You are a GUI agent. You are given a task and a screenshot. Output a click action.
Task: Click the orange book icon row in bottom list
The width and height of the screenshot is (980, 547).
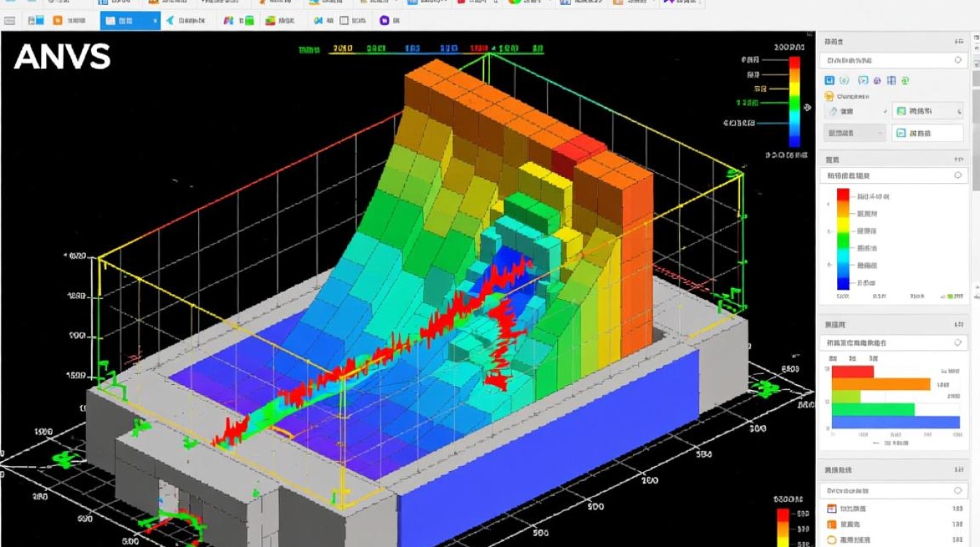point(895,524)
